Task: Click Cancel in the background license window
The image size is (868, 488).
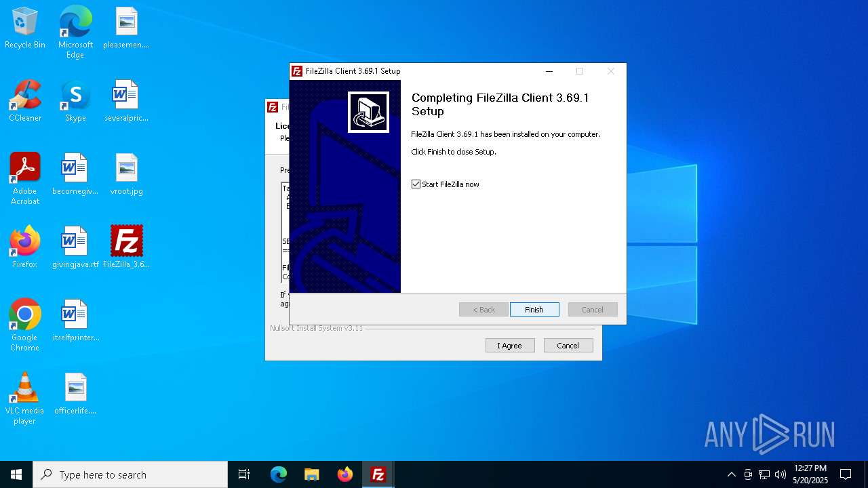Action: tap(568, 346)
